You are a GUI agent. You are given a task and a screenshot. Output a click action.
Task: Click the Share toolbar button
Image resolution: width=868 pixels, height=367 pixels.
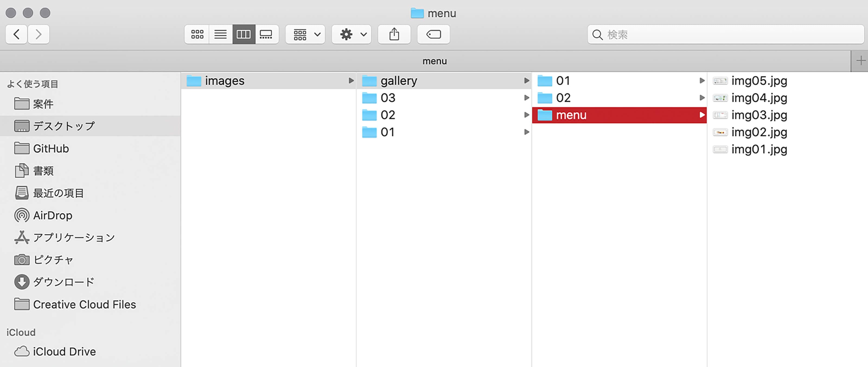click(394, 34)
